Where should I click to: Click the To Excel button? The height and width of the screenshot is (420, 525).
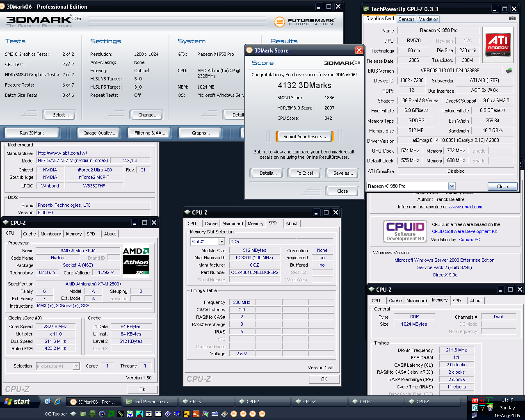click(305, 173)
